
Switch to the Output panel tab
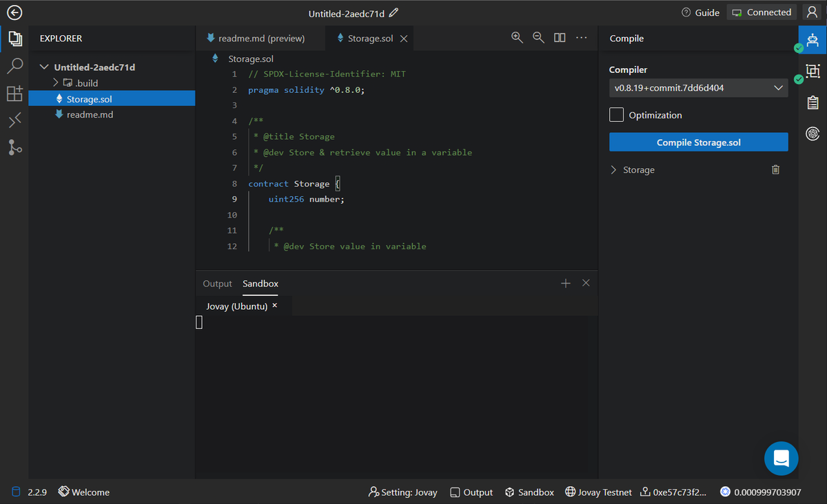(217, 284)
